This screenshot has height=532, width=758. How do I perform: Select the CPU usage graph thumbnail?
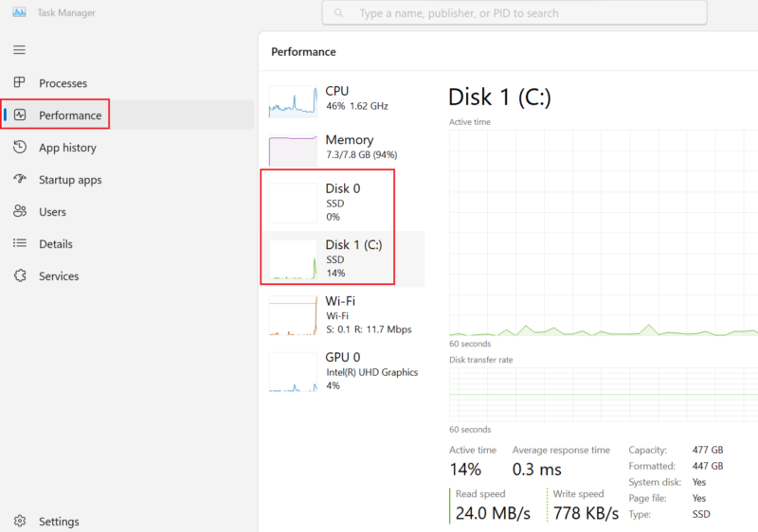293,102
